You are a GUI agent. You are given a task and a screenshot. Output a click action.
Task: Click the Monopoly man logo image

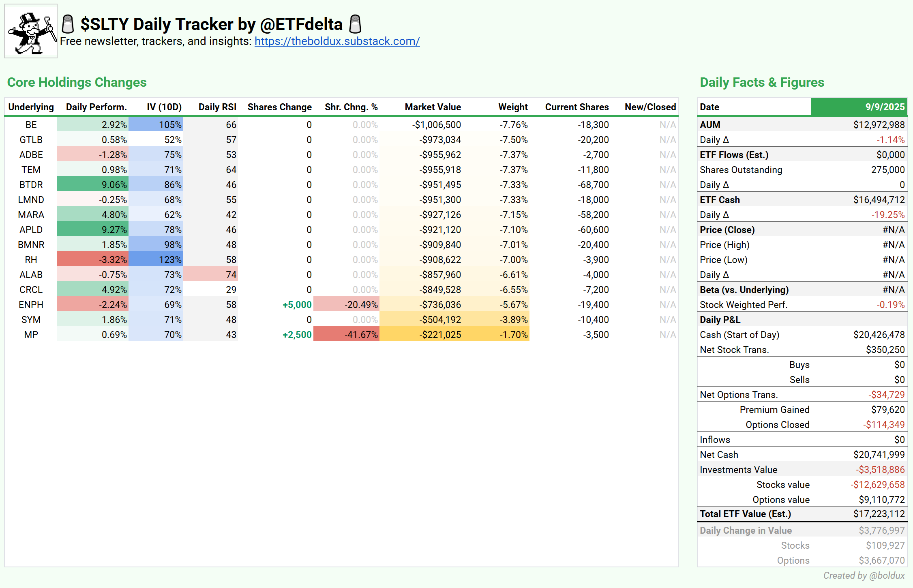(x=31, y=31)
